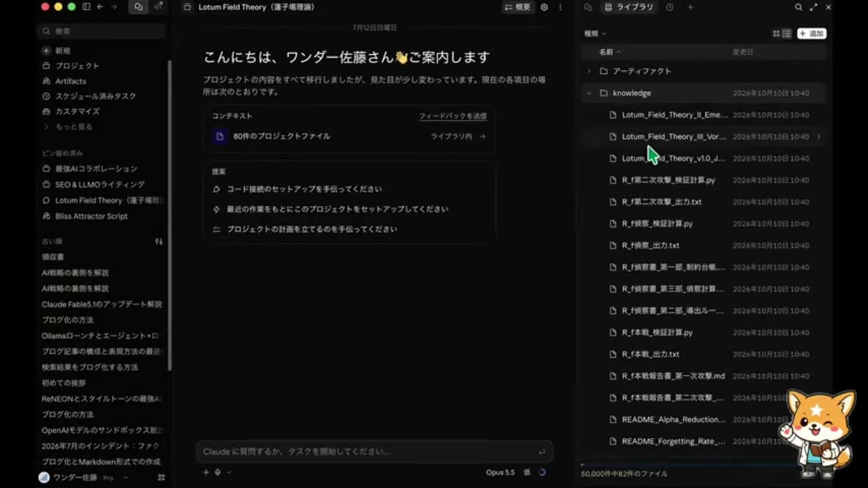The width and height of the screenshot is (868, 488).
Task: Click the plus attach icon below input
Action: (206, 472)
